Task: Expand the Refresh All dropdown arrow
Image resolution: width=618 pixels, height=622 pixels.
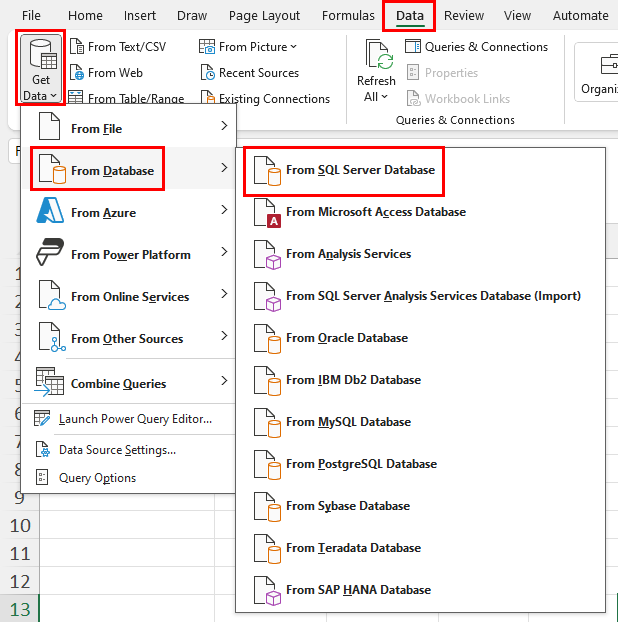Action: pos(384,96)
